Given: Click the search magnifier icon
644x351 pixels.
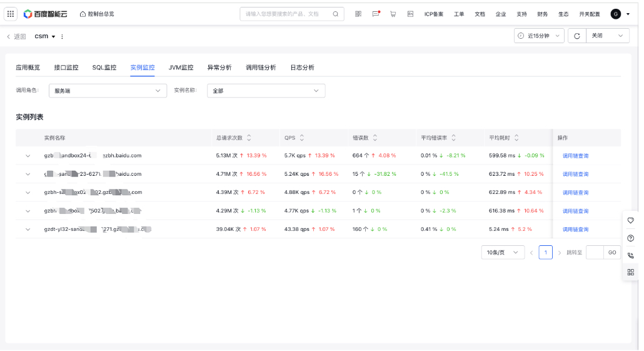Looking at the screenshot, I should coord(336,14).
